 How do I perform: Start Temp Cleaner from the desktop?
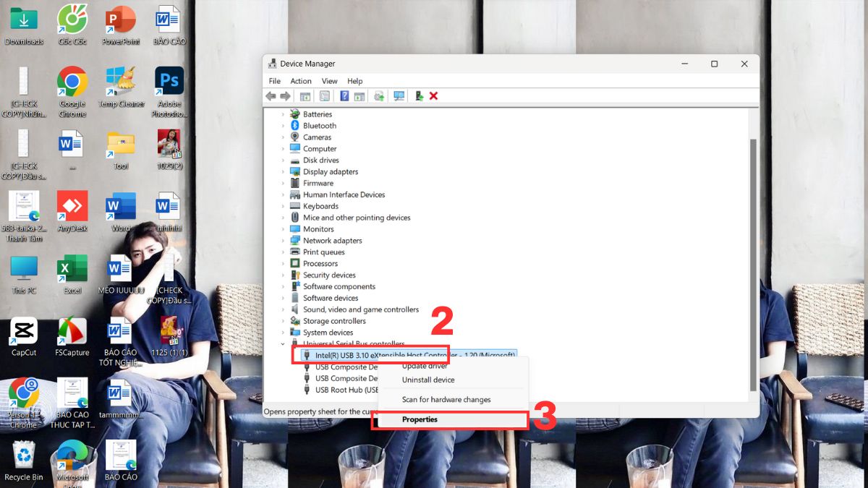120,80
